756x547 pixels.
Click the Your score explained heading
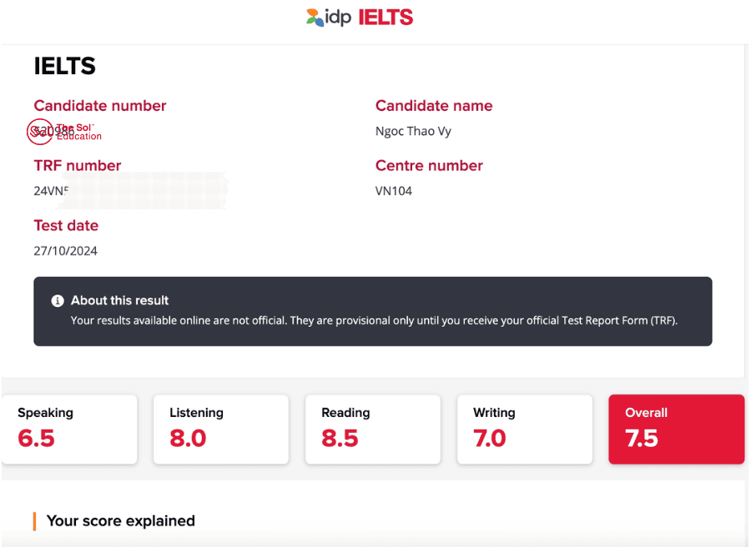tap(120, 521)
